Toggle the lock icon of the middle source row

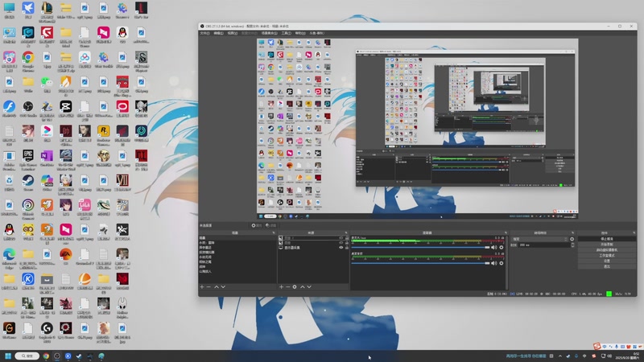pyautogui.click(x=347, y=243)
